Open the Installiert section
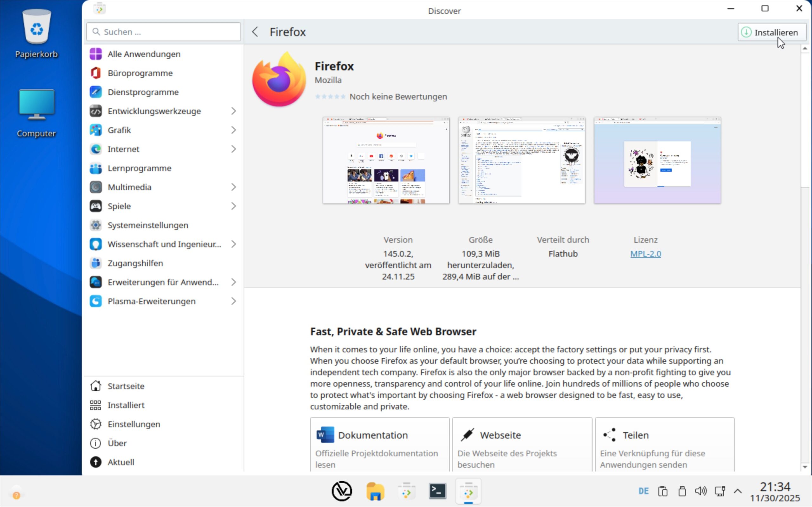812x507 pixels. [x=126, y=405]
